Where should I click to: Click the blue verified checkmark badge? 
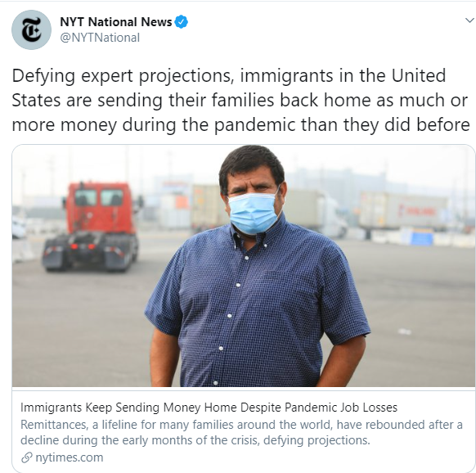[x=182, y=22]
